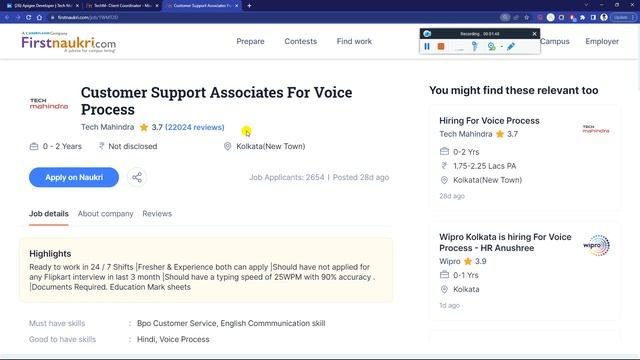This screenshot has width=640, height=360.
Task: Click the Posted 28d ago text
Action: (360, 177)
